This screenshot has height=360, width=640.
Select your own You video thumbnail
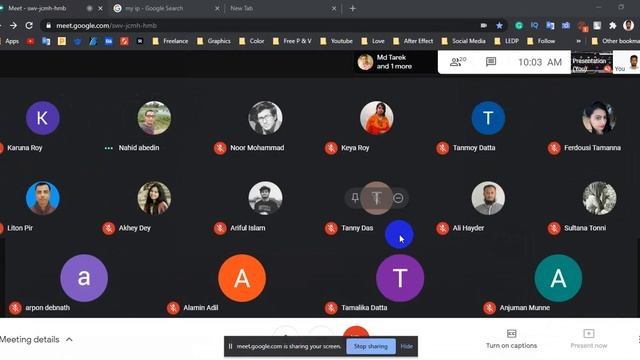[627, 62]
